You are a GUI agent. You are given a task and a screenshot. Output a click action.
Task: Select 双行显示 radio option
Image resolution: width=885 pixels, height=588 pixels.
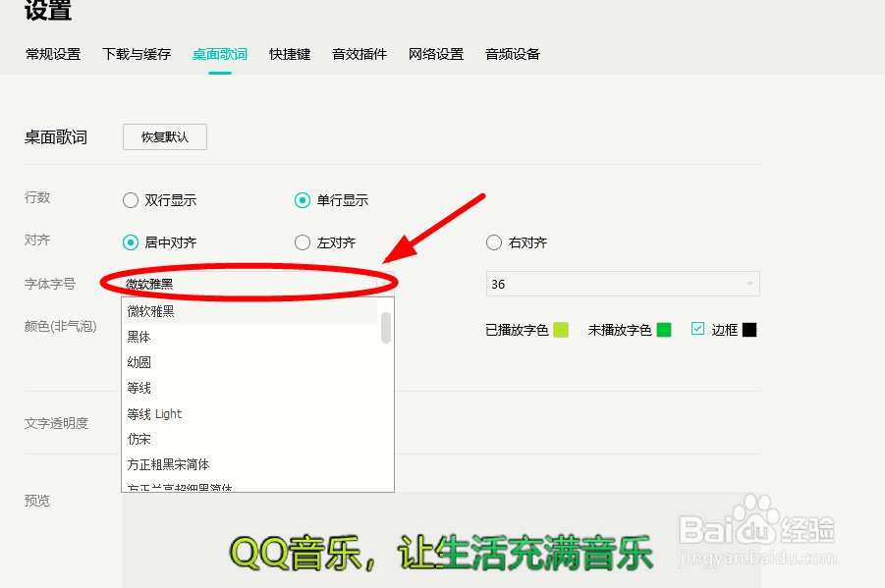[x=160, y=200]
